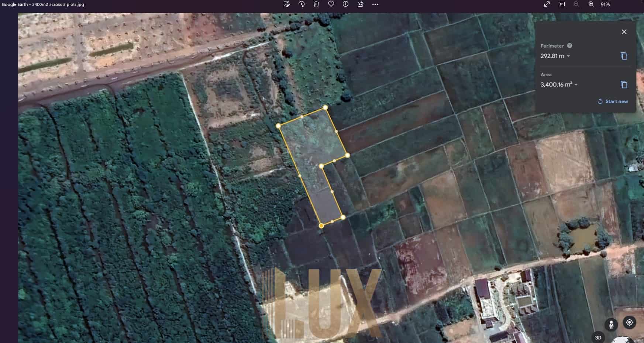The width and height of the screenshot is (644, 343).
Task: Click the Perimeter help question mark
Action: coord(569,46)
